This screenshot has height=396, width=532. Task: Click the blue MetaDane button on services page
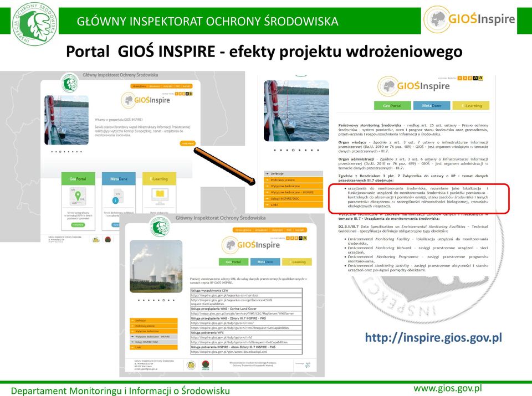[x=265, y=262]
